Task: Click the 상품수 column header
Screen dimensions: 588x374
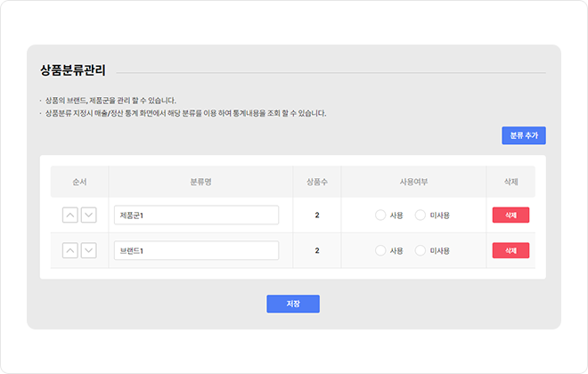Action: click(317, 182)
